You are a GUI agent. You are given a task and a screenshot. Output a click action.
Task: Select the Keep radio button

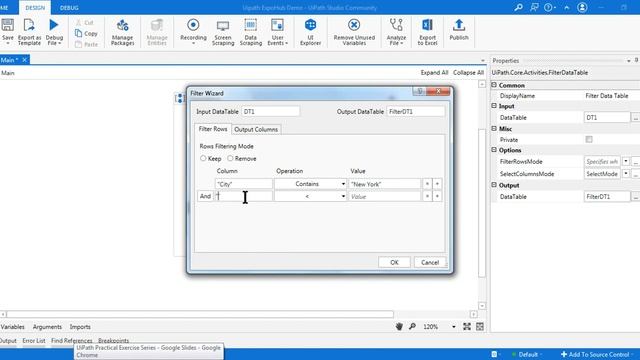(x=203, y=158)
